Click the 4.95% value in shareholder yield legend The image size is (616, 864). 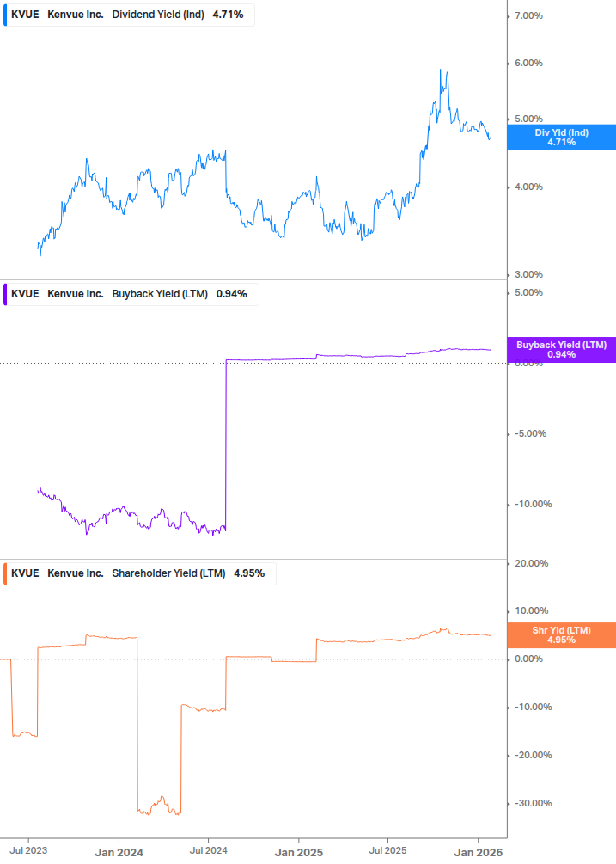click(249, 573)
